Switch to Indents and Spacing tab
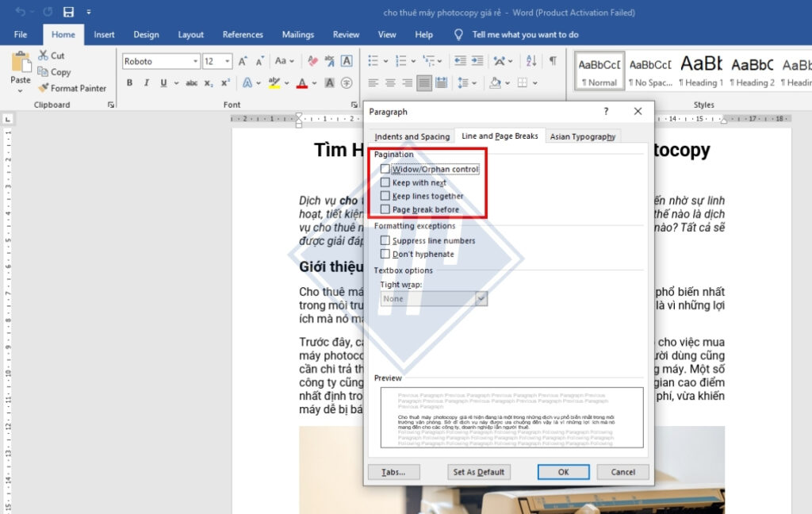 [412, 136]
